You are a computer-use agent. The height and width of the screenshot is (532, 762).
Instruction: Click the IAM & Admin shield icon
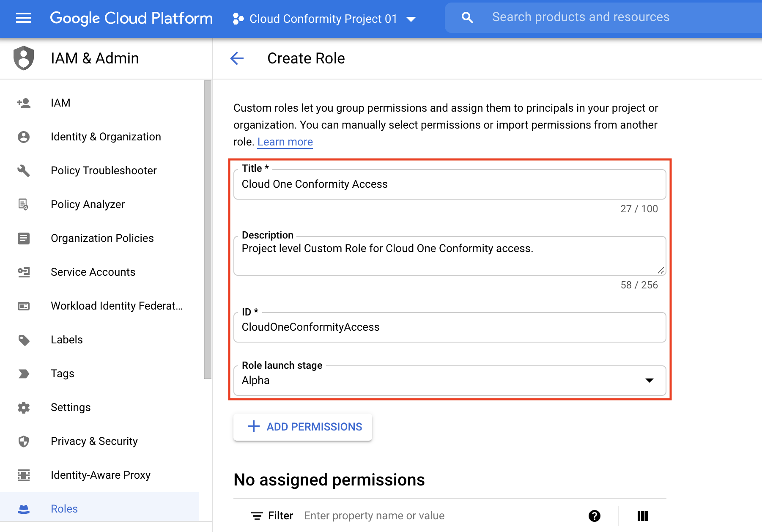click(24, 58)
